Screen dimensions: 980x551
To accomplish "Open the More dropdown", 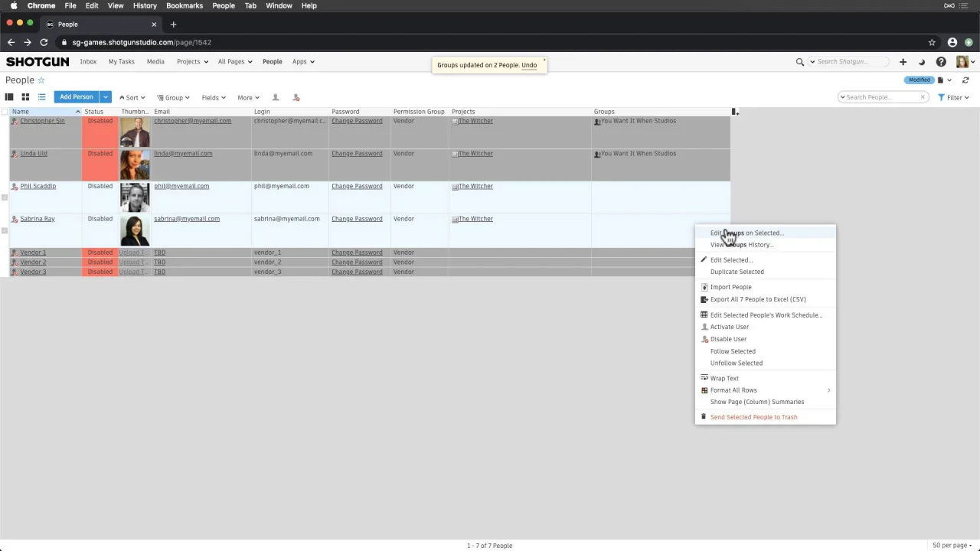I will 248,98.
